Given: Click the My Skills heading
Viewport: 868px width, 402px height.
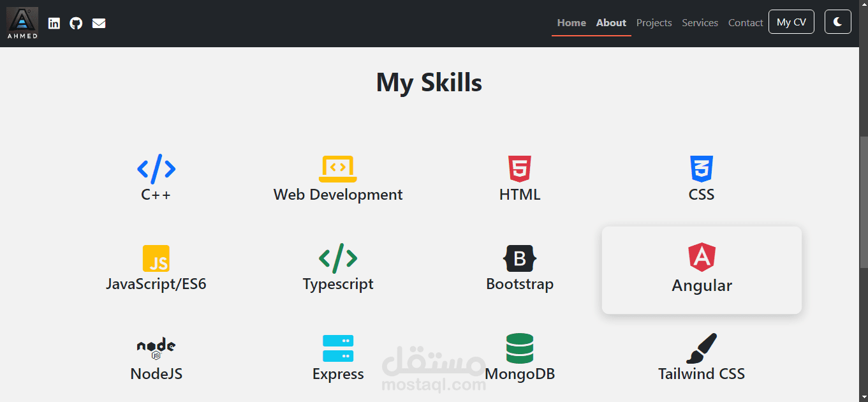Looking at the screenshot, I should tap(429, 82).
